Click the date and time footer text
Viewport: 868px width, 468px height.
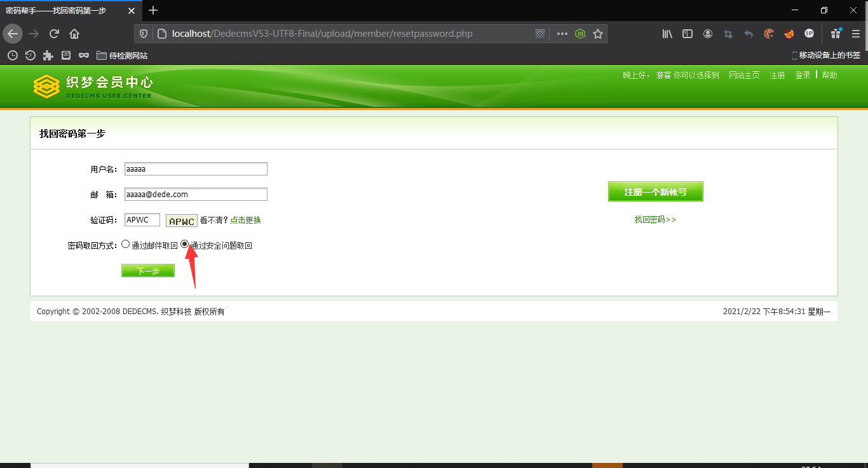[x=776, y=312]
